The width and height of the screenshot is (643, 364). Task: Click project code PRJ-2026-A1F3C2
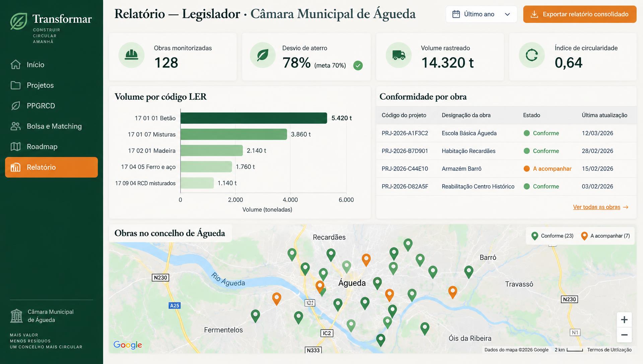coord(405,133)
